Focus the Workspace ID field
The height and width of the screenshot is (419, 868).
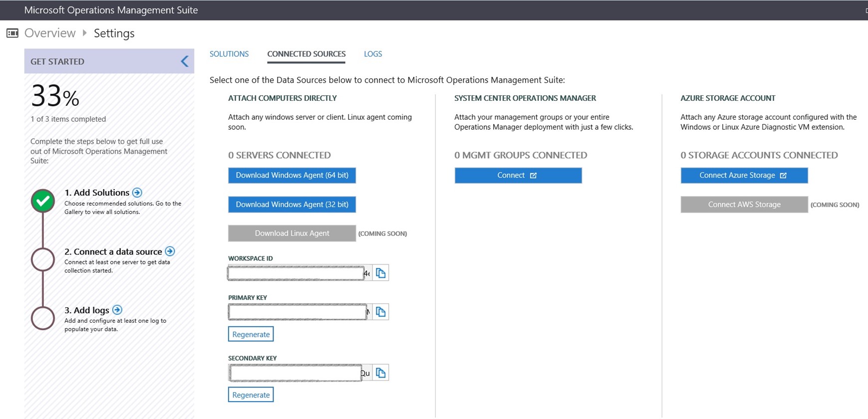(x=299, y=273)
